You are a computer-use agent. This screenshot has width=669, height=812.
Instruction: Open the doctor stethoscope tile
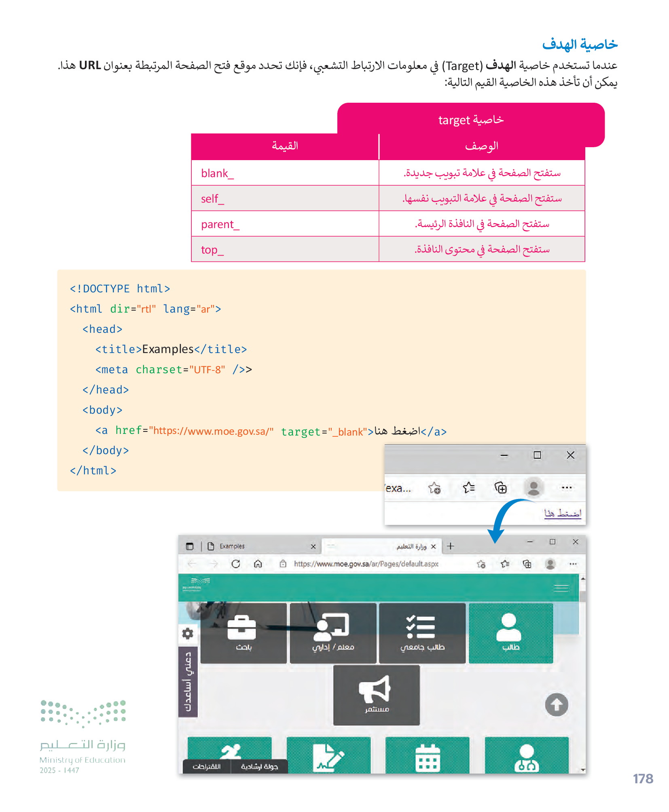click(x=526, y=756)
